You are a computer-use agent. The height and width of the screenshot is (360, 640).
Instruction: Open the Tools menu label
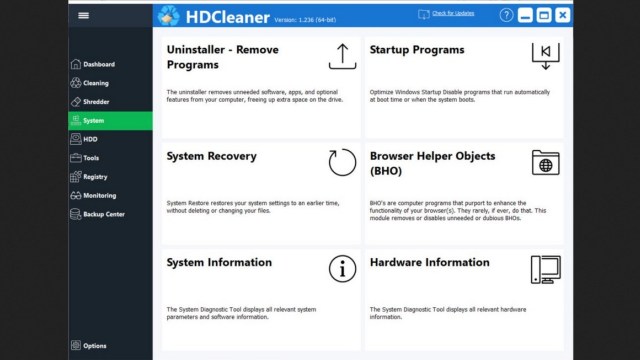pos(91,158)
